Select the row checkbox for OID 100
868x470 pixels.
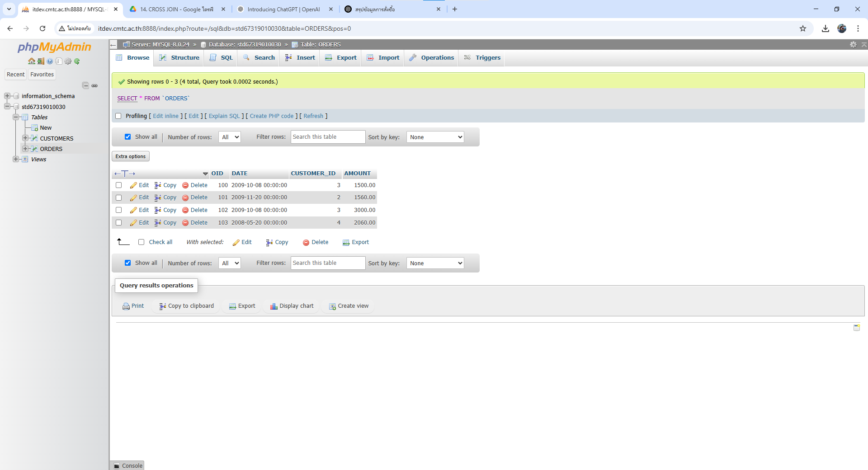[x=119, y=185]
